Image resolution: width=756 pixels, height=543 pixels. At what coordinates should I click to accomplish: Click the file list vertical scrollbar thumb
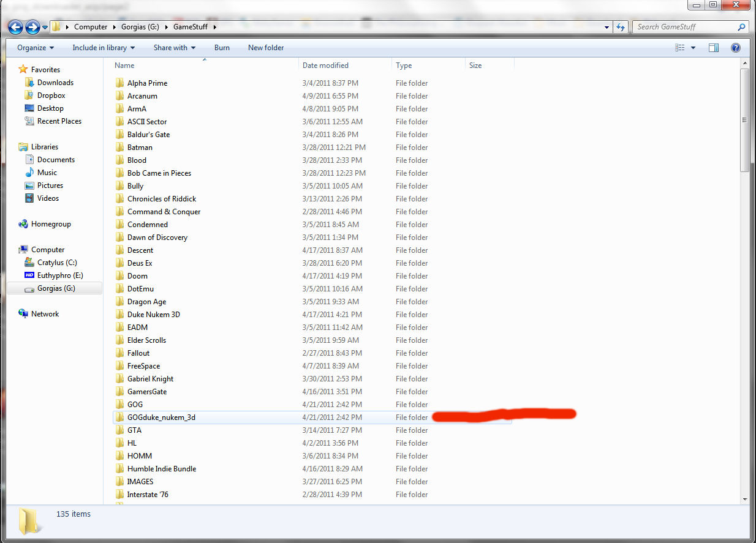744,120
